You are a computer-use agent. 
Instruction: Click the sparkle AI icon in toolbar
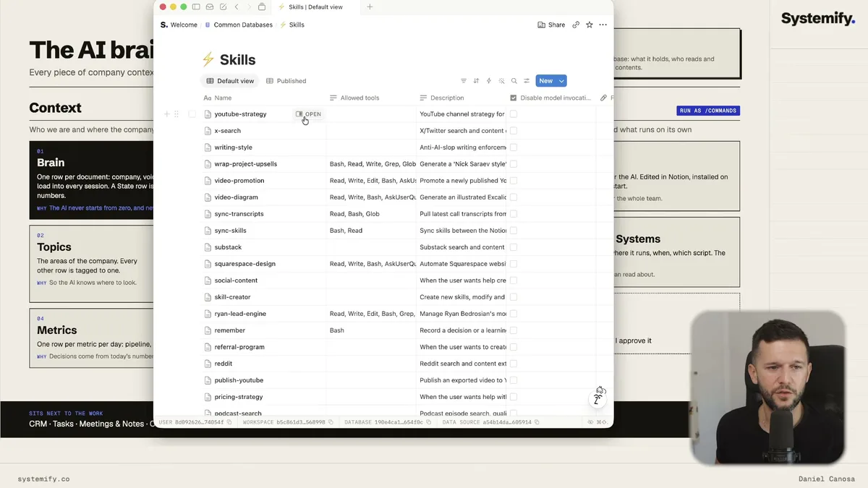(501, 81)
